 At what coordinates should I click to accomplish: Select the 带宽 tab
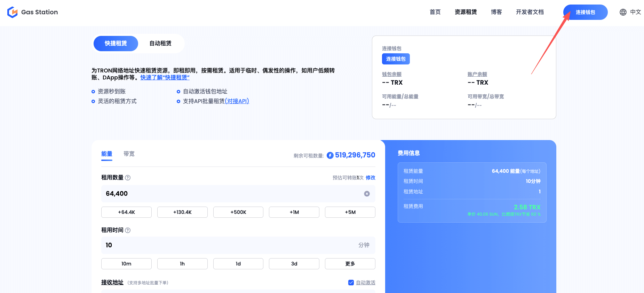coord(129,154)
